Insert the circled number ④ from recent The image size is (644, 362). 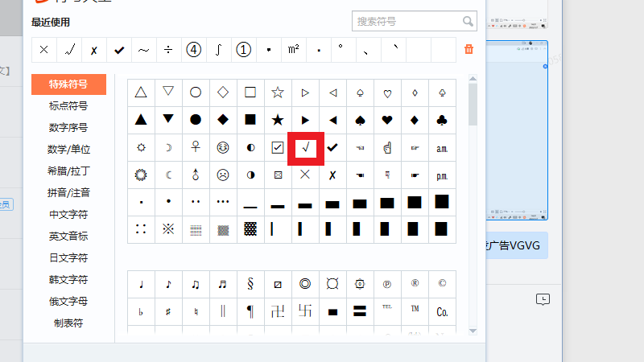click(193, 50)
